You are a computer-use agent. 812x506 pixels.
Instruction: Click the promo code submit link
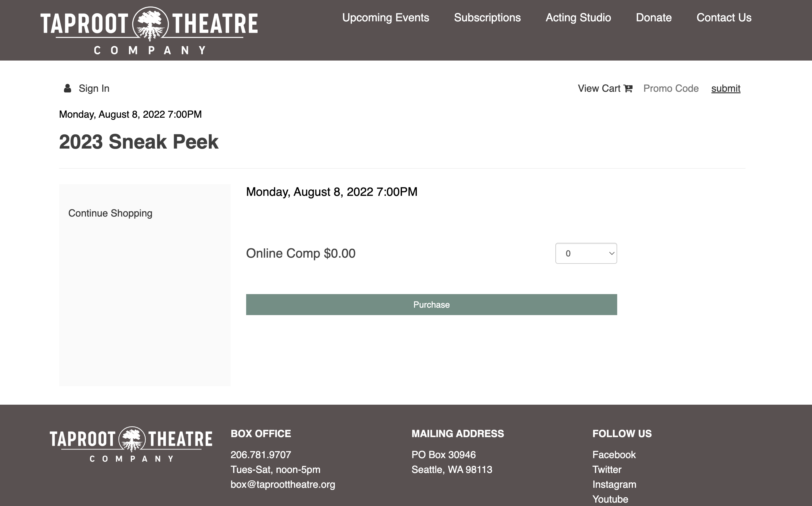(x=725, y=88)
